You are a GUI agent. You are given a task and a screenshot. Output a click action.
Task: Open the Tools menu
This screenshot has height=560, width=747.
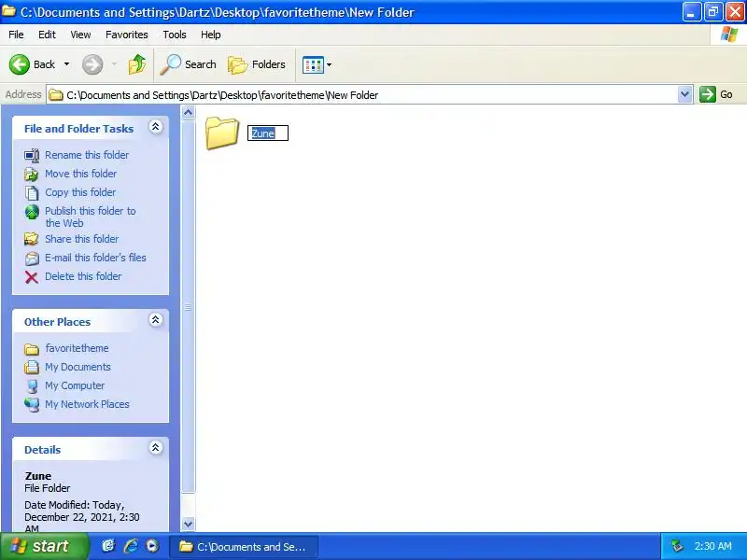pos(175,35)
